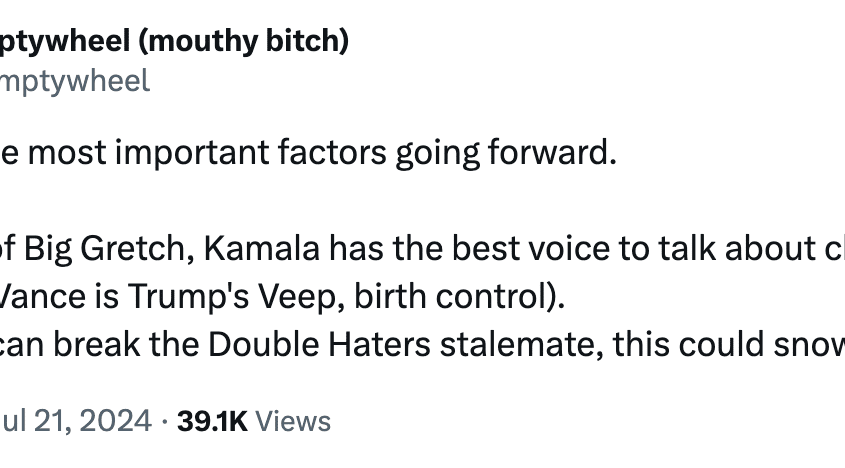
Task: Click the words "Double Haters" in tweet
Action: click(x=320, y=345)
